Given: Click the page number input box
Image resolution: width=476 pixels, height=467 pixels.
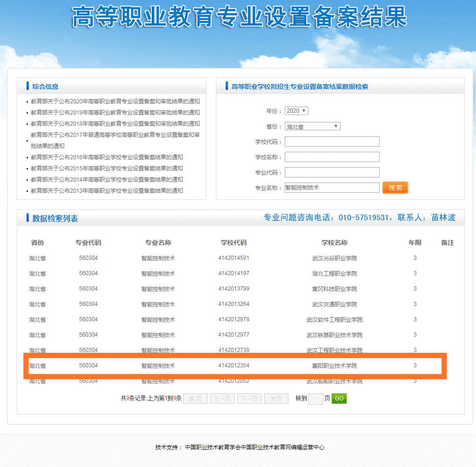Looking at the screenshot, I should (x=315, y=399).
